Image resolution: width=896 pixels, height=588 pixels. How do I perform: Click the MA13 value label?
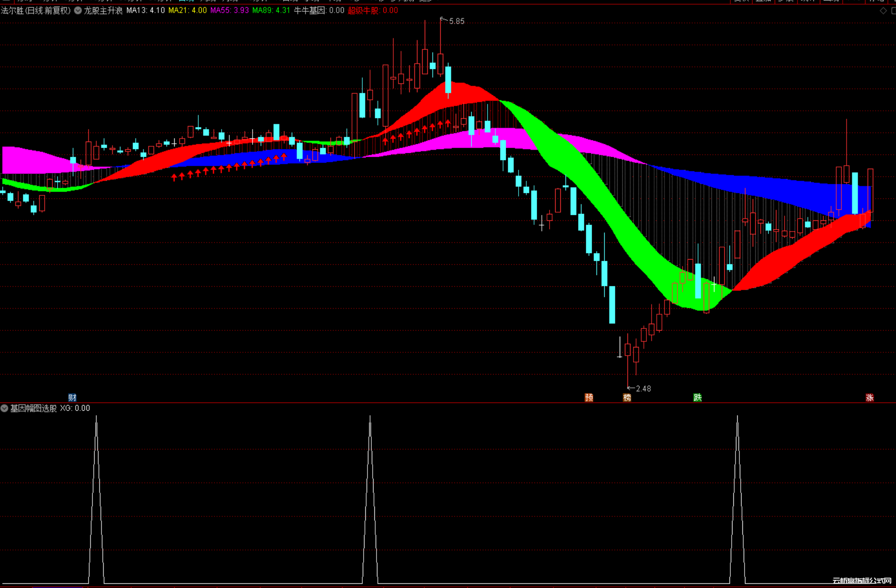(145, 10)
